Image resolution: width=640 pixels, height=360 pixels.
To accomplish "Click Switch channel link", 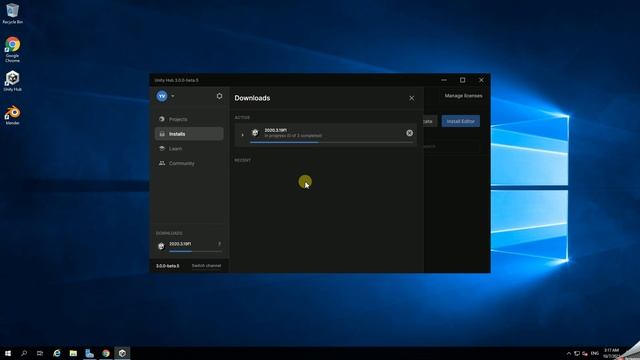I will (x=206, y=266).
